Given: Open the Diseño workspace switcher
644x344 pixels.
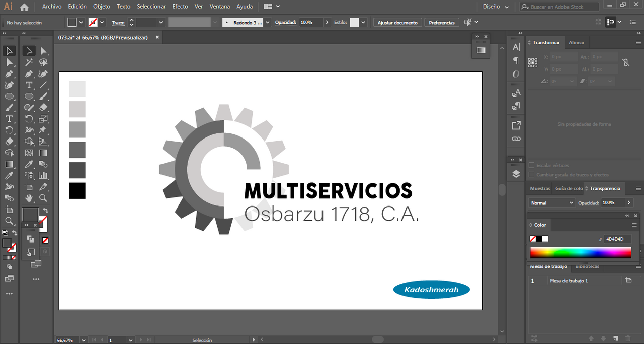Looking at the screenshot, I should [x=496, y=7].
